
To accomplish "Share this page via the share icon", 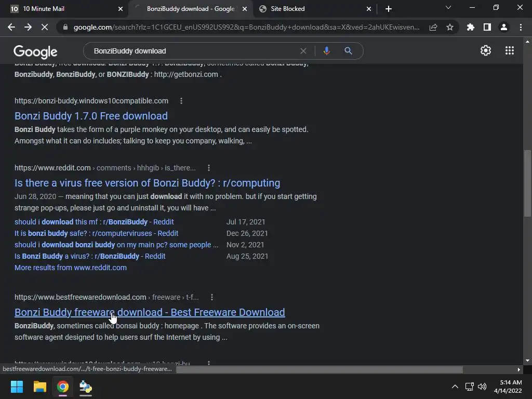I will [433, 27].
